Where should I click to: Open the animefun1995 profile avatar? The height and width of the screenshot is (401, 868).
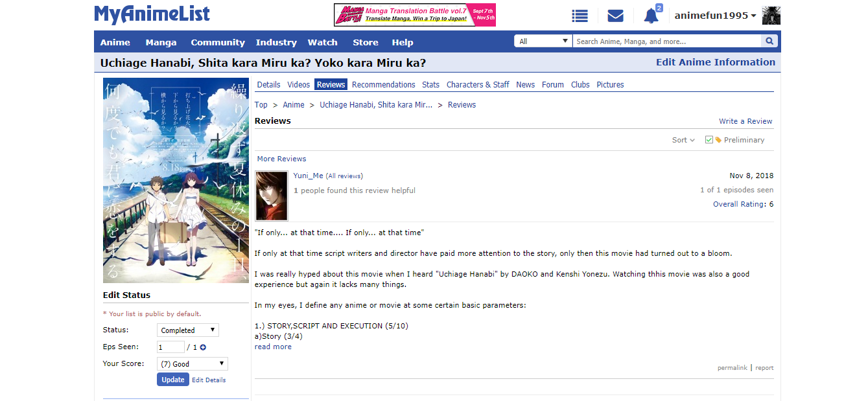771,16
